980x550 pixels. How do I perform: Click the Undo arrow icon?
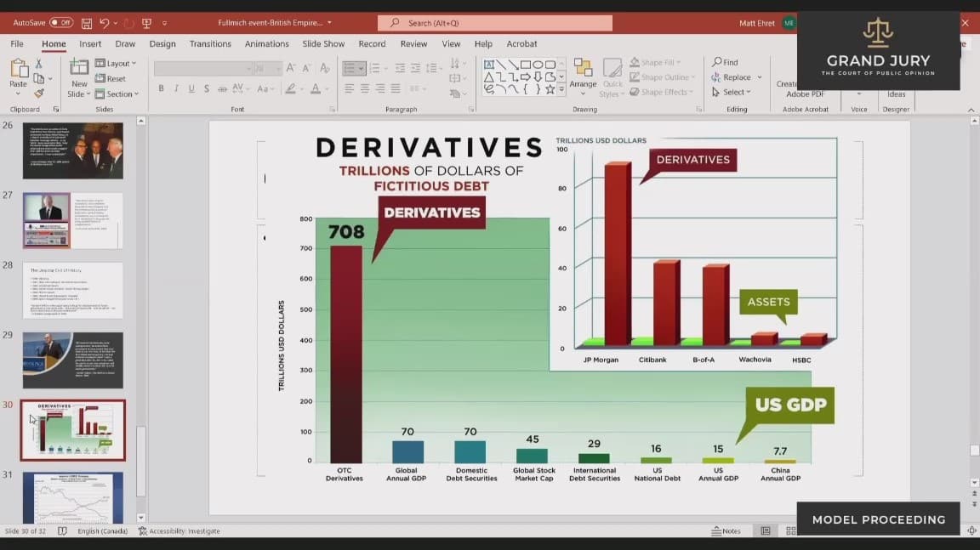pyautogui.click(x=104, y=23)
